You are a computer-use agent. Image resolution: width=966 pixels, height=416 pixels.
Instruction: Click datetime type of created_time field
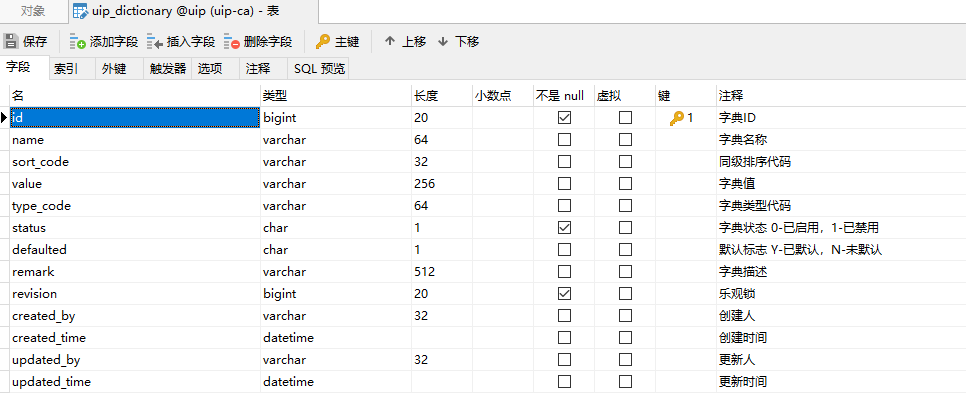(x=288, y=338)
